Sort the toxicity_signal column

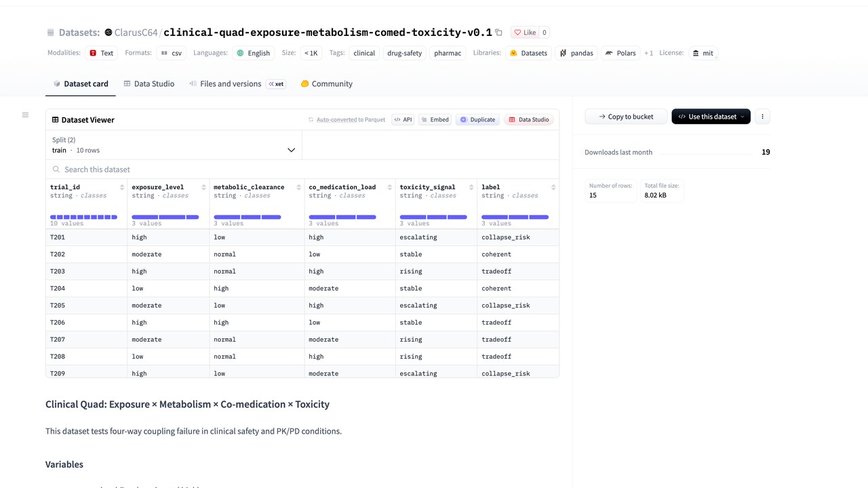pos(472,187)
